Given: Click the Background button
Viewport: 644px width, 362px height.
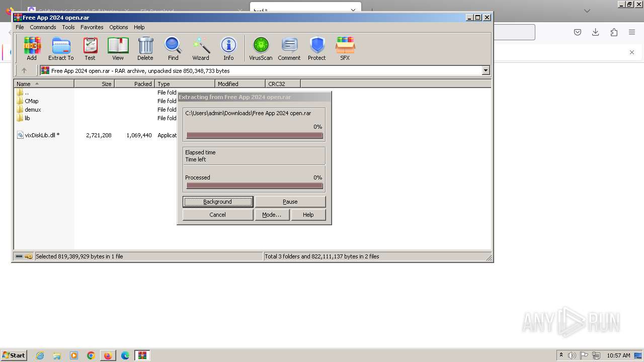Looking at the screenshot, I should (x=218, y=202).
